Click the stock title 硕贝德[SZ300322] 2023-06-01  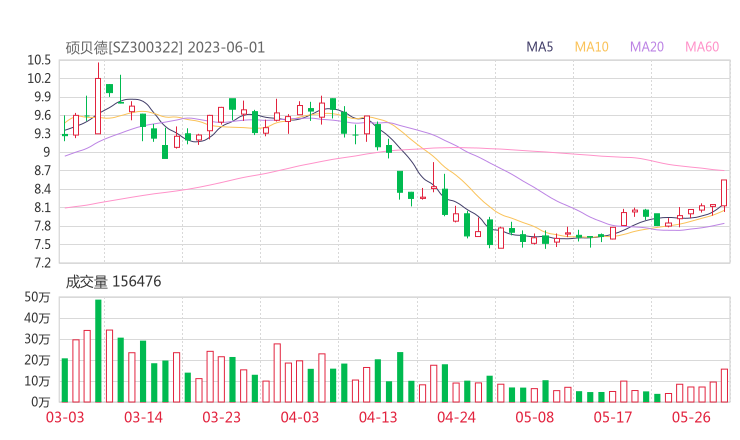(x=165, y=48)
